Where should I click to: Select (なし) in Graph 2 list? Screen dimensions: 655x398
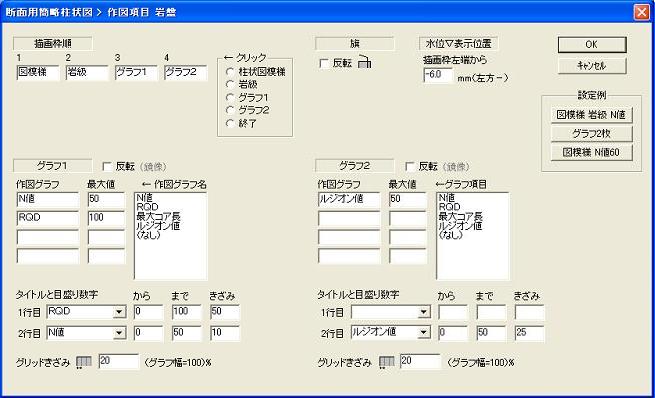tap(451, 235)
